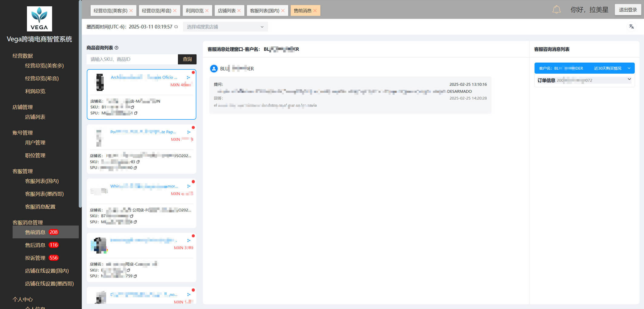
Task: Select the first product thumbnail image
Action: (100, 82)
